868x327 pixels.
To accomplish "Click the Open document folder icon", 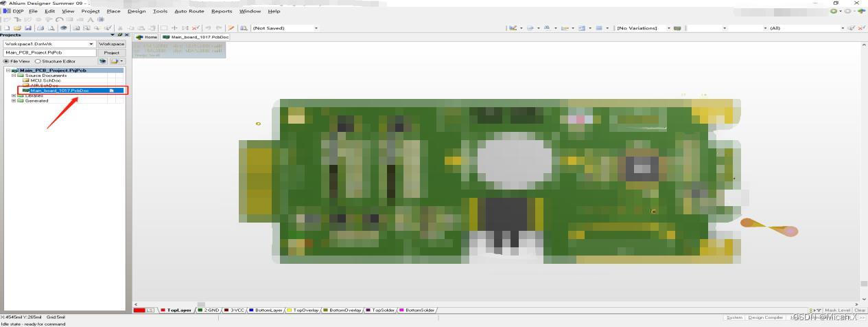I will point(17,28).
